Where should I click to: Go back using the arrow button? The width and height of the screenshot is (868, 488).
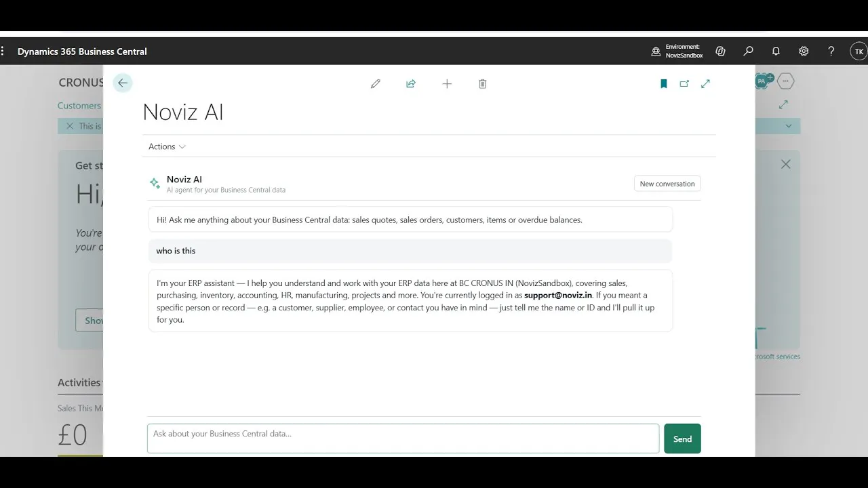[122, 83]
